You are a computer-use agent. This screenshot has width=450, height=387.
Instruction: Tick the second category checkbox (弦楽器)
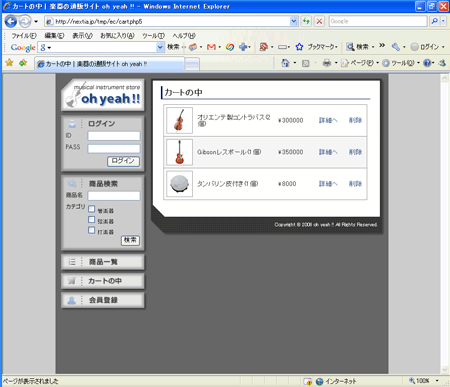pos(92,220)
